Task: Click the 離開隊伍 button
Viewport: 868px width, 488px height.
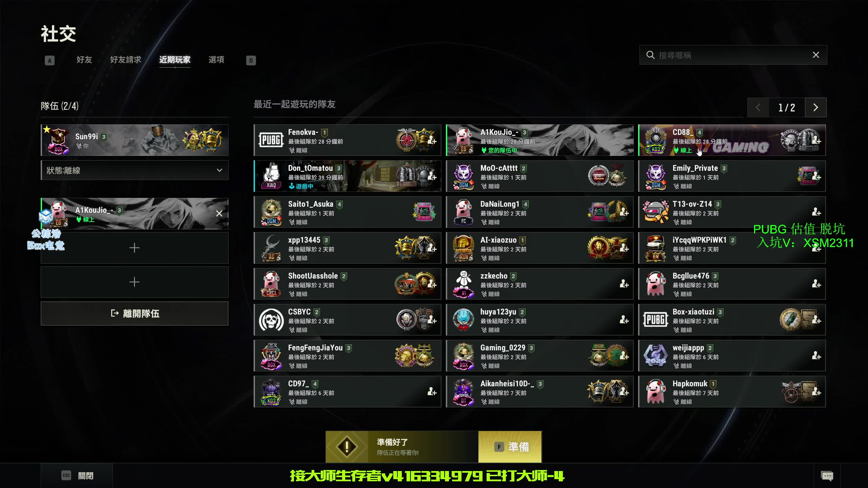Action: tap(135, 313)
